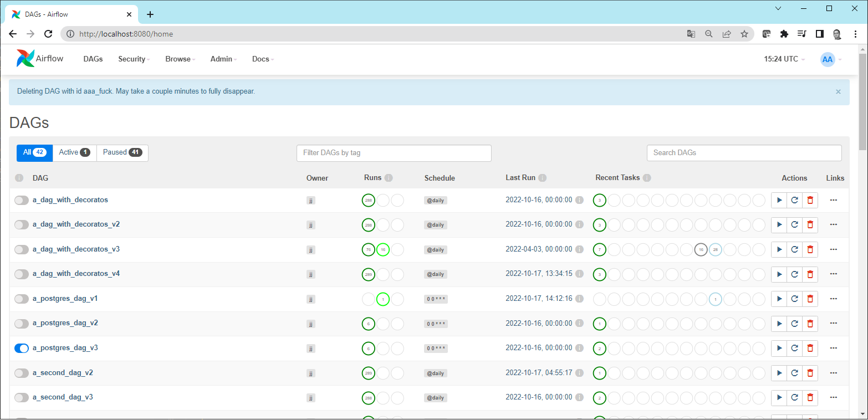Delete the a_postgres_dag_v1 DAG

pos(810,299)
